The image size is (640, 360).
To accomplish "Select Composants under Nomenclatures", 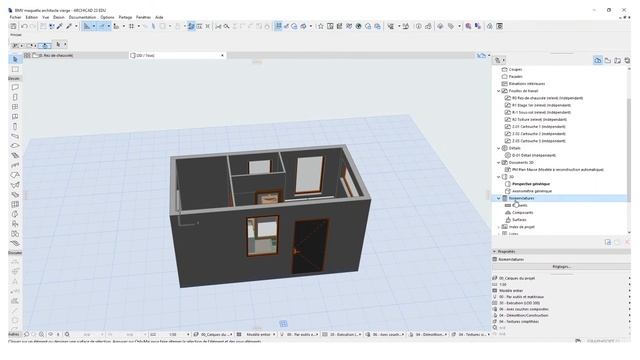I will (x=522, y=213).
